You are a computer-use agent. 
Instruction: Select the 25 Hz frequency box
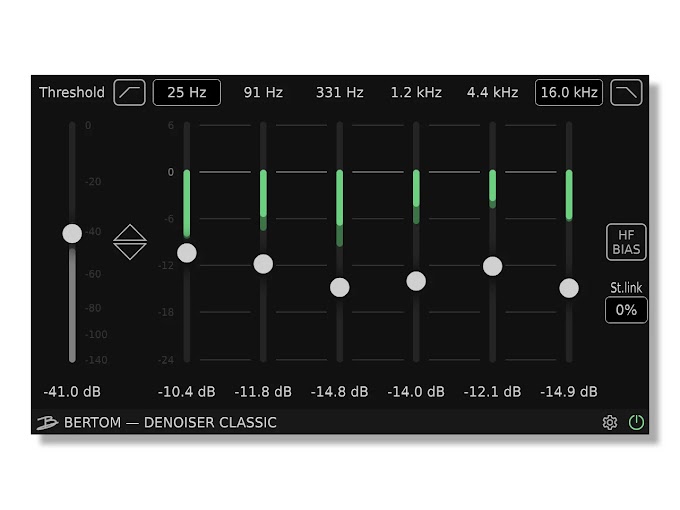pos(187,92)
